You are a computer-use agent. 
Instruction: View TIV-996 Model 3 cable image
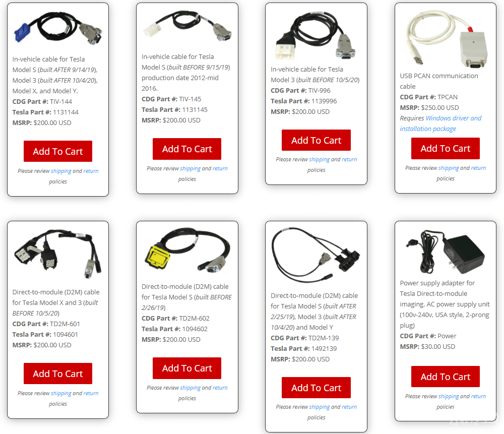click(x=317, y=35)
